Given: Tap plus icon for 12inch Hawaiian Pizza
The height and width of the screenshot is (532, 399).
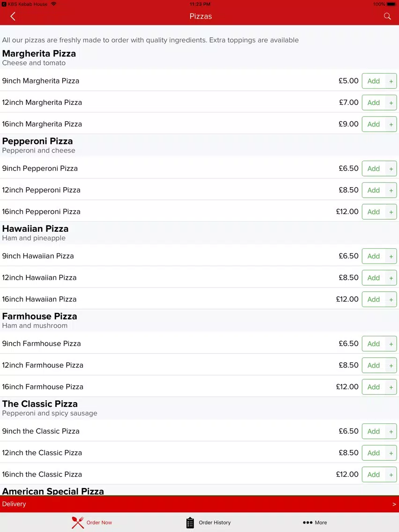Looking at the screenshot, I should tap(391, 278).
